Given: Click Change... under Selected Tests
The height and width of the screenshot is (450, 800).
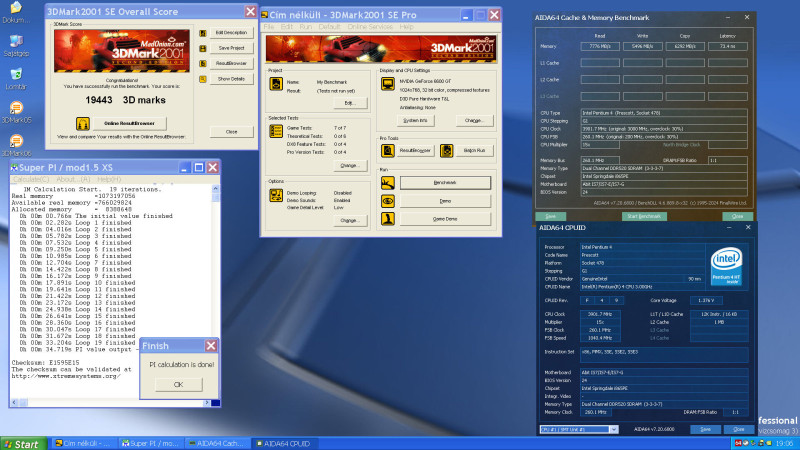Looking at the screenshot, I should (x=349, y=166).
